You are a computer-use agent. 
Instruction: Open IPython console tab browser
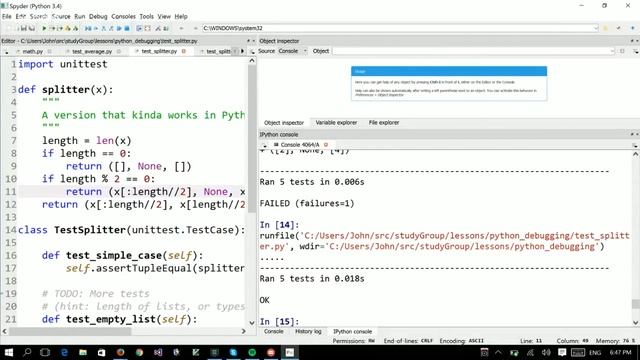click(264, 145)
